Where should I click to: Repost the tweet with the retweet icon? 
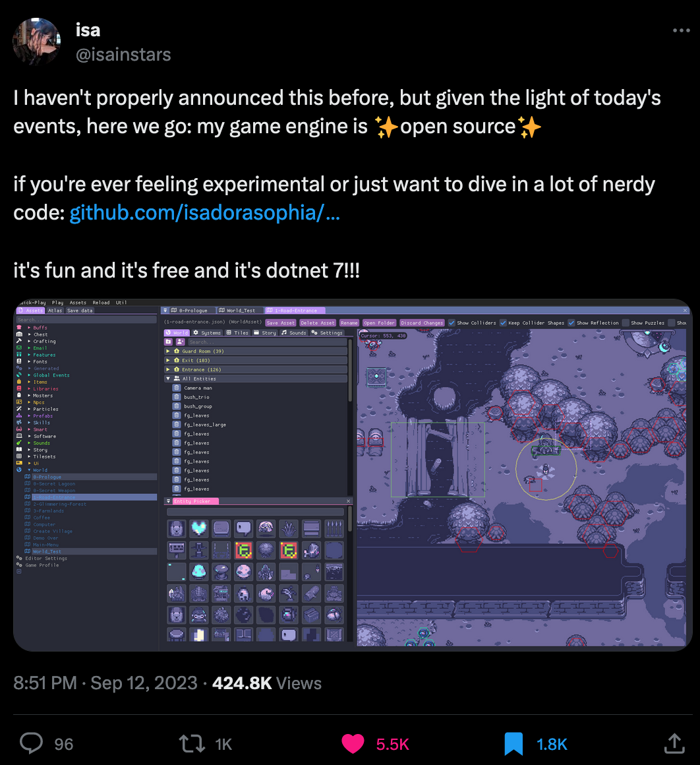coord(192,743)
